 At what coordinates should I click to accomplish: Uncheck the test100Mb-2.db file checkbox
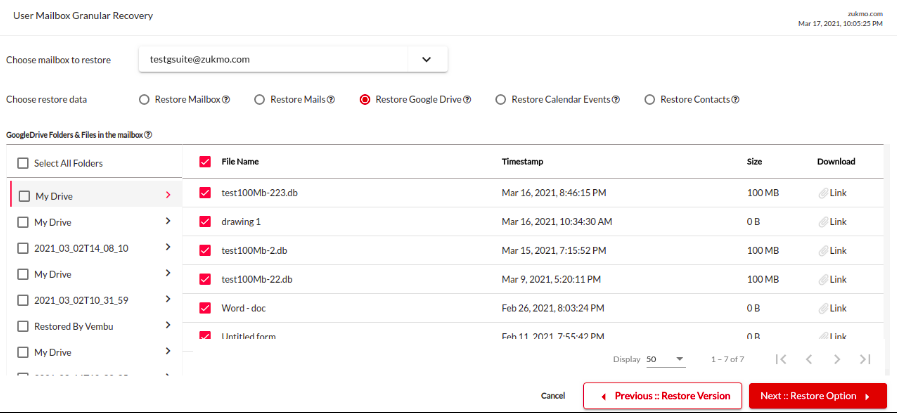point(205,251)
